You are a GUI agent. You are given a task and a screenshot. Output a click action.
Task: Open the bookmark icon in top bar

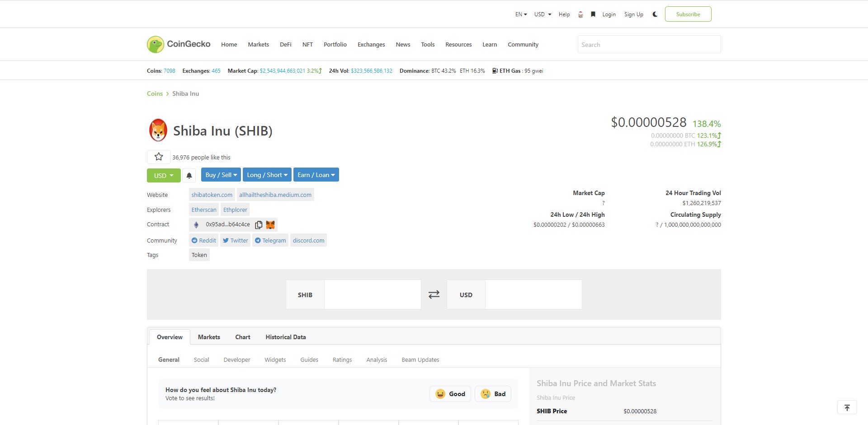click(593, 14)
